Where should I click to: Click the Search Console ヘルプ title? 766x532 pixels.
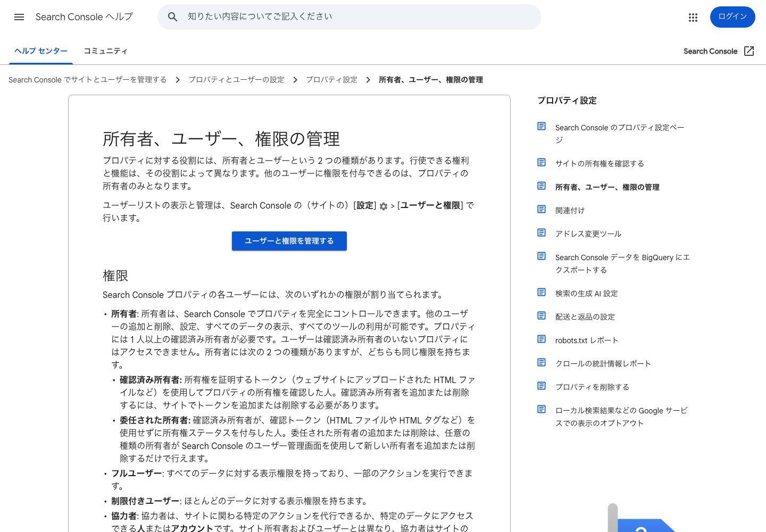click(84, 17)
